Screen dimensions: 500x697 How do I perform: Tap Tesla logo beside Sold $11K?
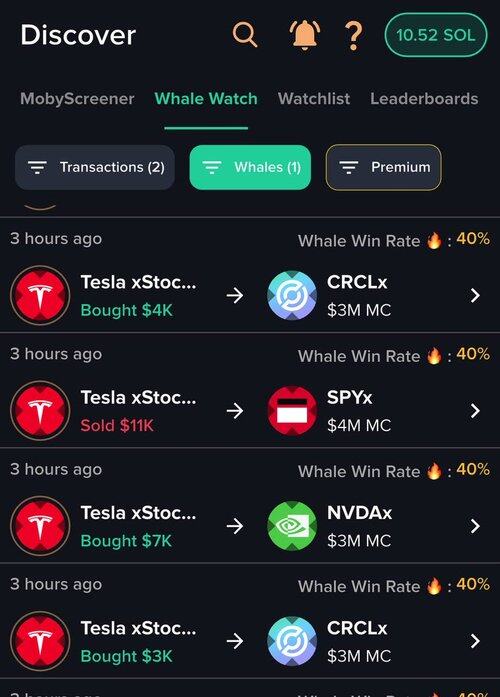(x=40, y=410)
